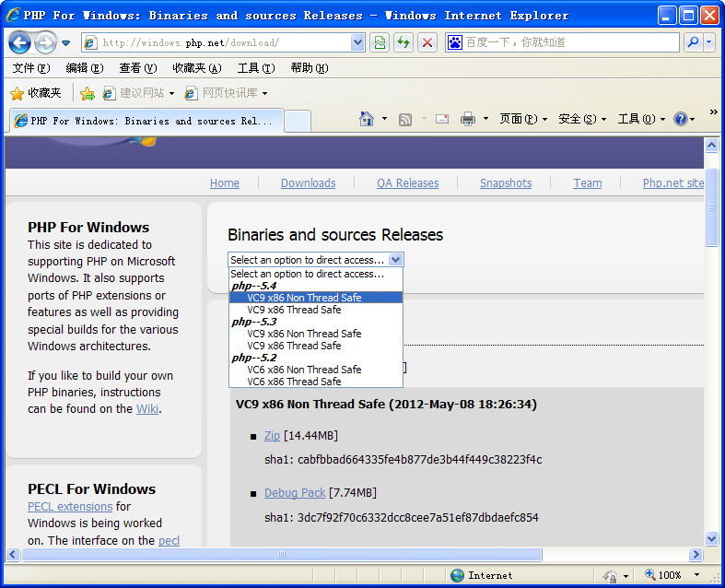Click the vertical scrollbar up arrow
The height and width of the screenshot is (588, 725).
pos(711,146)
